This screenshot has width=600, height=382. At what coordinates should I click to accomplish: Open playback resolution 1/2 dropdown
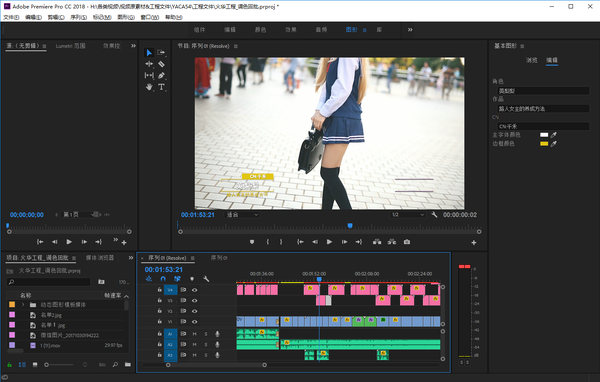pos(408,215)
